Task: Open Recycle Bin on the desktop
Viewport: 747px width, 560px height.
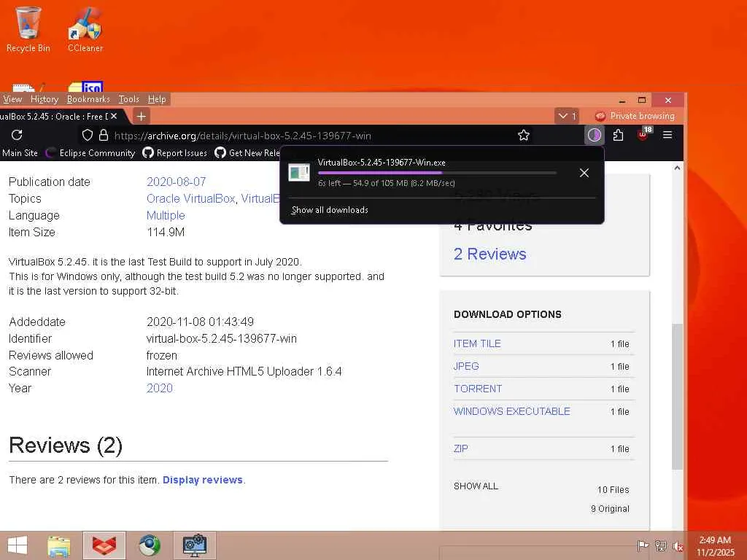Action: point(28,29)
